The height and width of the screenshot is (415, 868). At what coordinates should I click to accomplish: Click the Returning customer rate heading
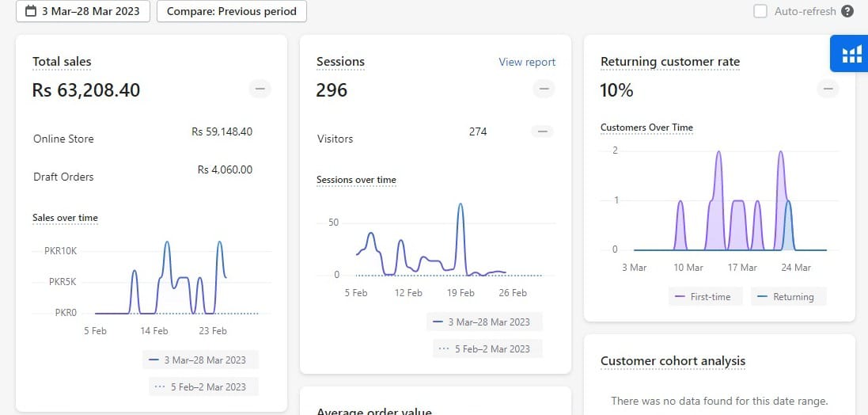point(670,62)
